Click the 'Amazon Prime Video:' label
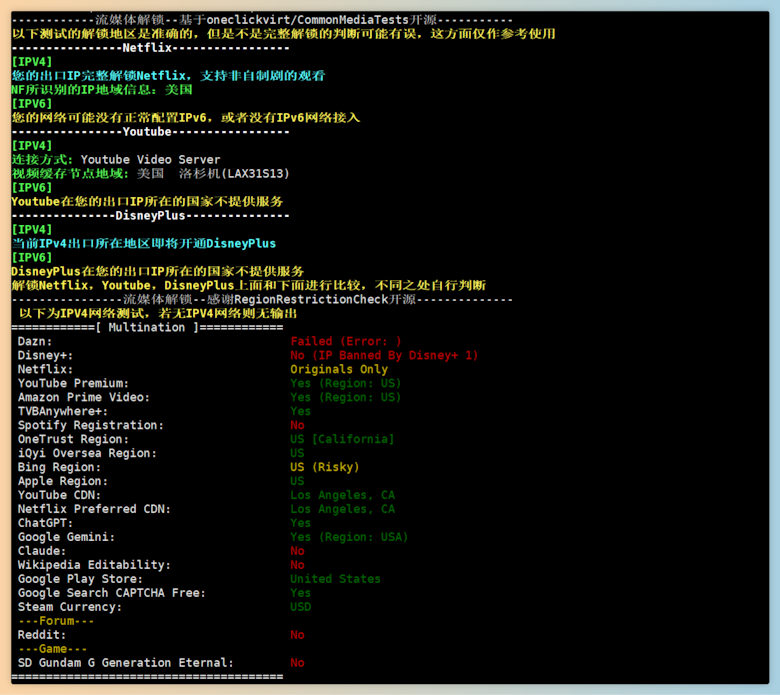 click(x=84, y=397)
